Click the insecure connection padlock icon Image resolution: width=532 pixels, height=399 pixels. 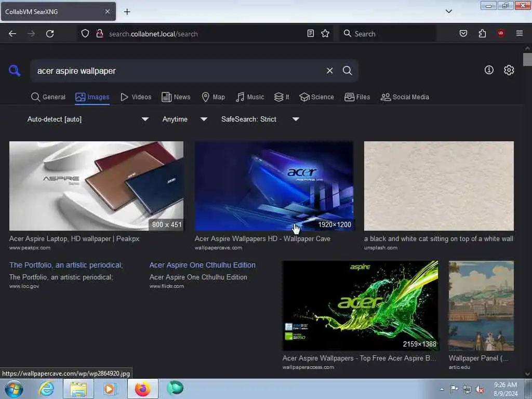tap(100, 34)
